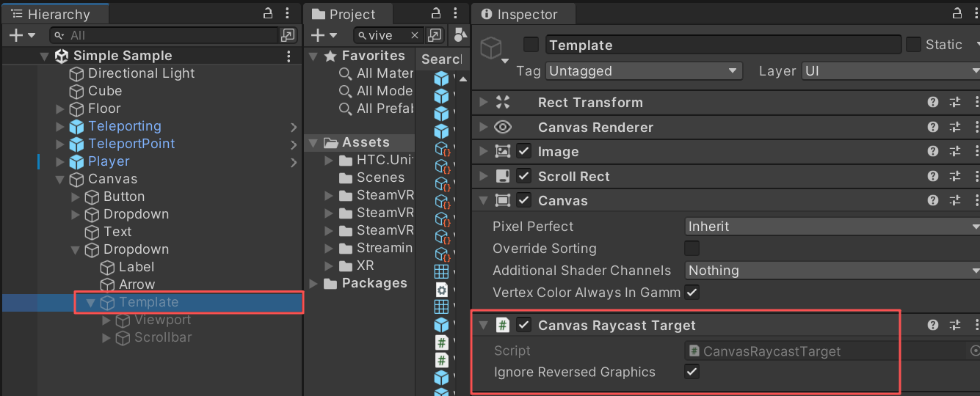Open TeleportPoint prefab via right chevron

tap(294, 144)
